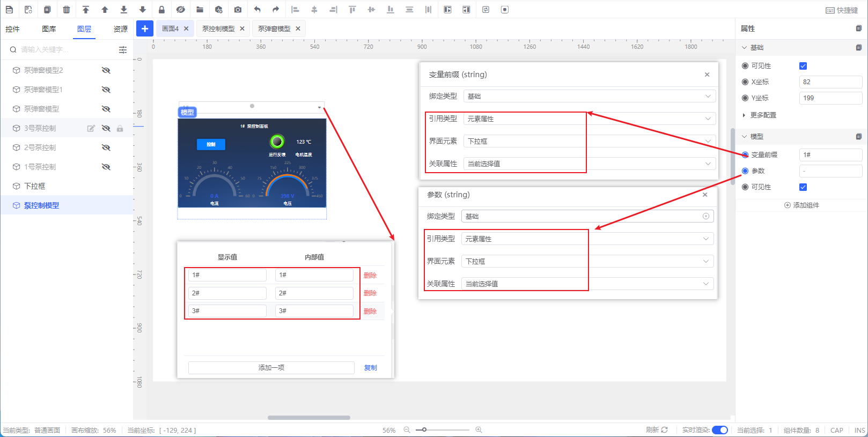The height and width of the screenshot is (437, 868).
Task: Click the blue plus add-page button
Action: [145, 28]
